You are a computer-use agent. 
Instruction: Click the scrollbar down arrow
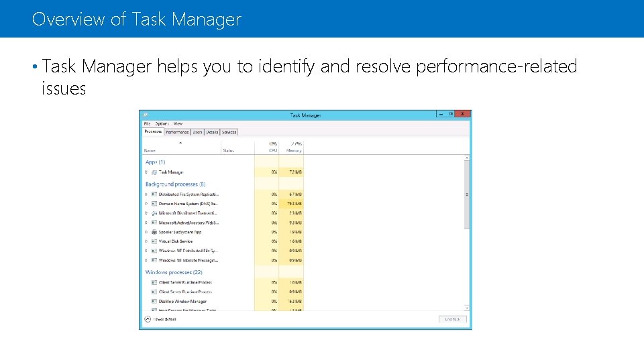click(467, 308)
